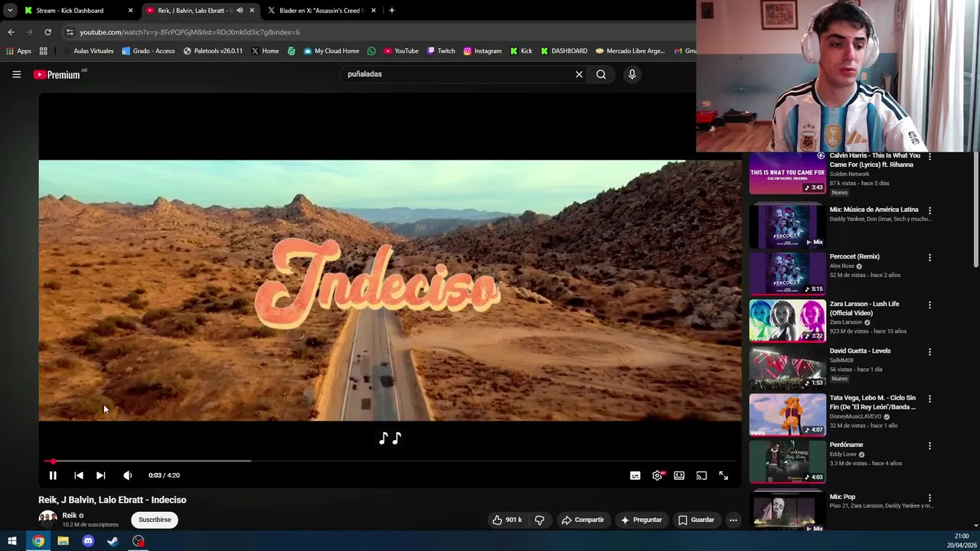Mute the video player volume

click(x=127, y=475)
